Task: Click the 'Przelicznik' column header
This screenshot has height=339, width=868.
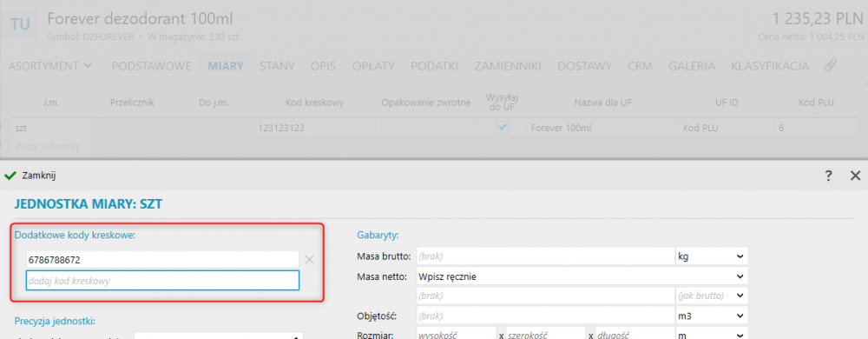Action: (x=132, y=103)
